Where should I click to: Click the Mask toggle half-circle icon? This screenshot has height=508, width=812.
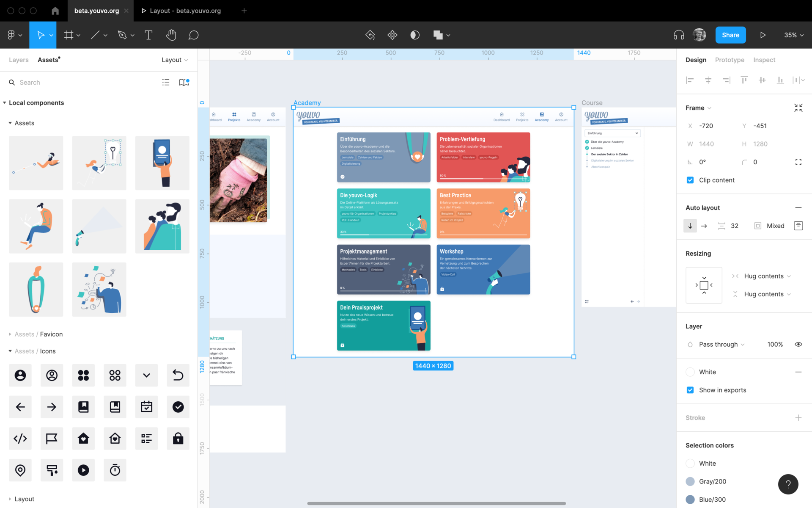pos(415,35)
